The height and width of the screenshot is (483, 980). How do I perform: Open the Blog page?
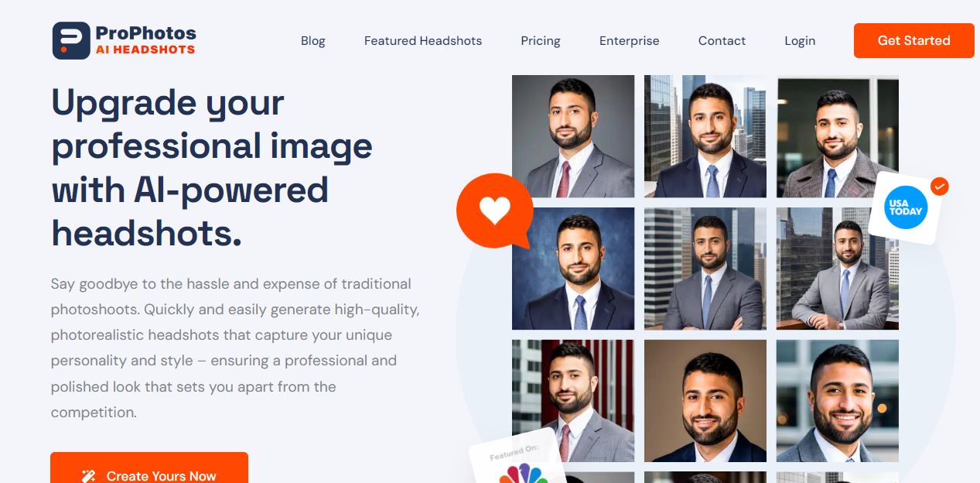pyautogui.click(x=312, y=41)
